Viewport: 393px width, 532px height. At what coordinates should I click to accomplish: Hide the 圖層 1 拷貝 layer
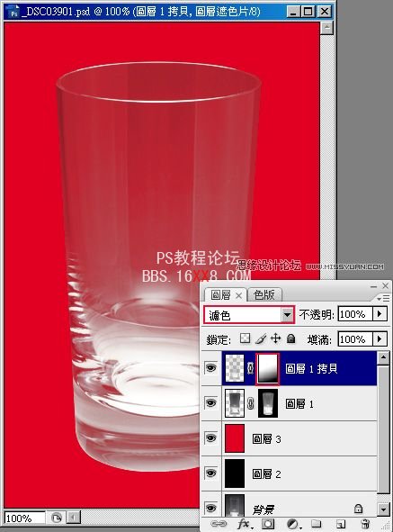pyautogui.click(x=210, y=368)
